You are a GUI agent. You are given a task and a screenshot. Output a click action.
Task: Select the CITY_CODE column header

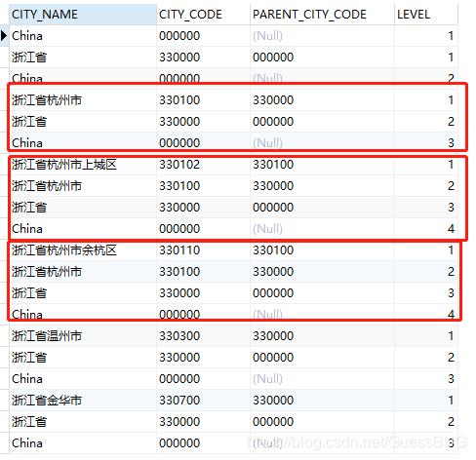(203, 15)
